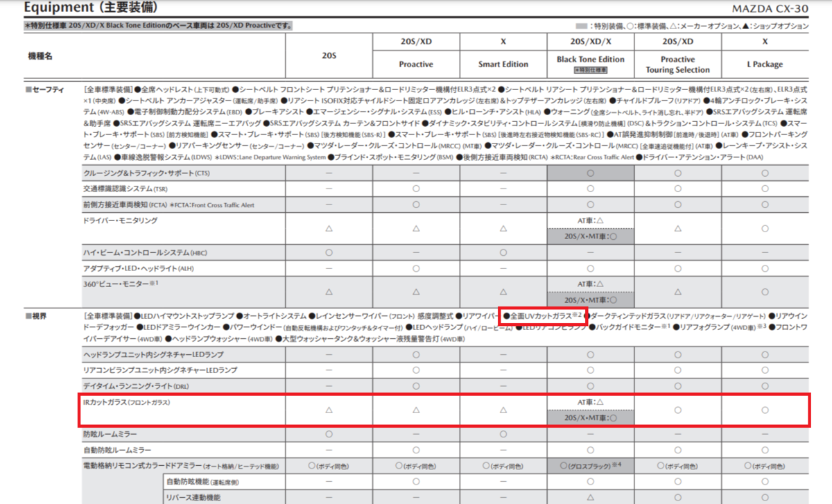Click '20S/X・MT車:○' in the 360°ビュー・モニター row
Viewport: 832px width, 504px height.
591,300
